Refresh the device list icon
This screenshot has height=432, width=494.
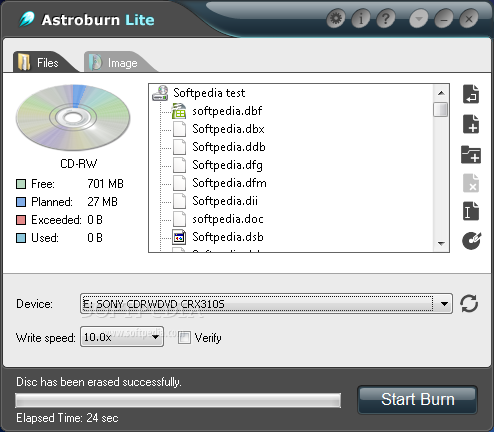pos(469,303)
